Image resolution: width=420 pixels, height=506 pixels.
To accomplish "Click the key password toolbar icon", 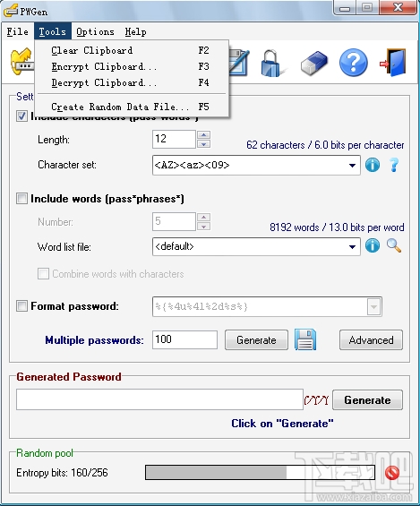I will pos(21,61).
